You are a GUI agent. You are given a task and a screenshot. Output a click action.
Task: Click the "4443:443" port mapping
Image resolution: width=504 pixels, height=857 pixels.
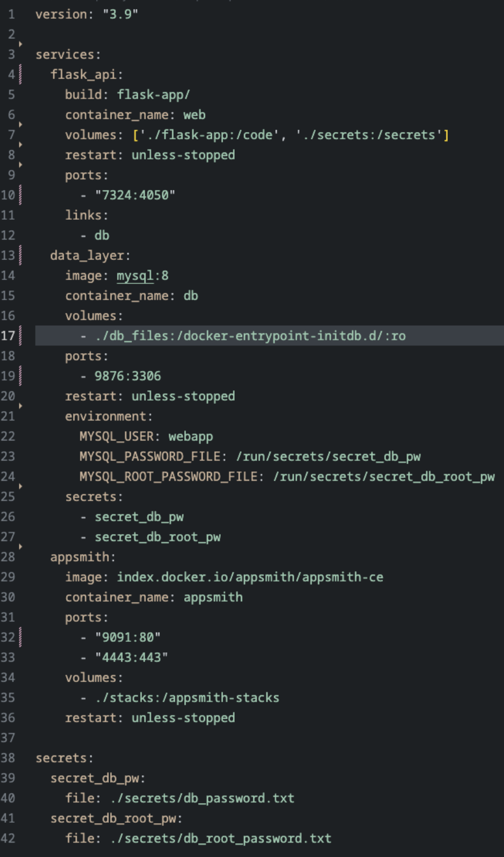(x=132, y=658)
